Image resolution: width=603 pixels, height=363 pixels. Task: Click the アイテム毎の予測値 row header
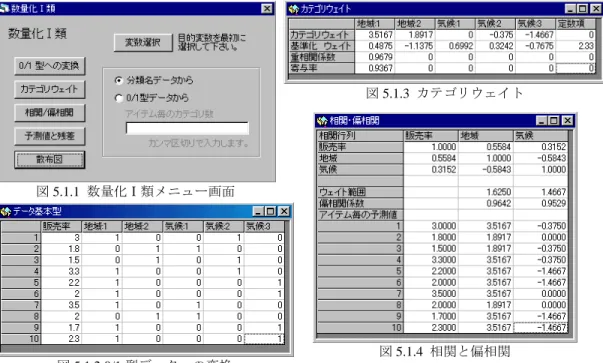click(360, 215)
